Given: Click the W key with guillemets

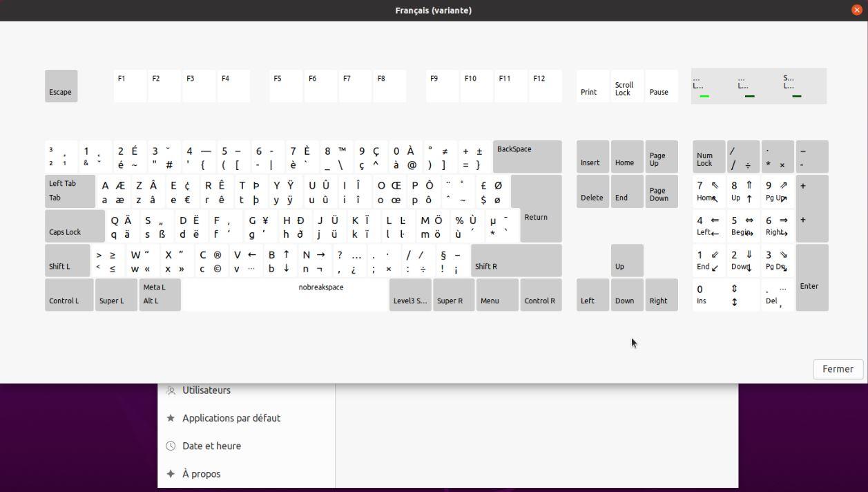Looking at the screenshot, I should click(143, 261).
